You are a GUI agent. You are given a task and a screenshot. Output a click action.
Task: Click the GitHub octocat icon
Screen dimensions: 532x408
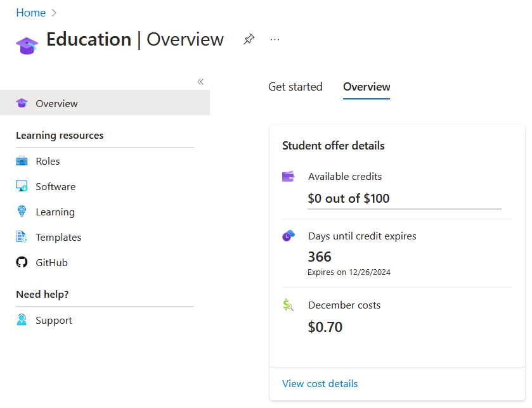22,262
